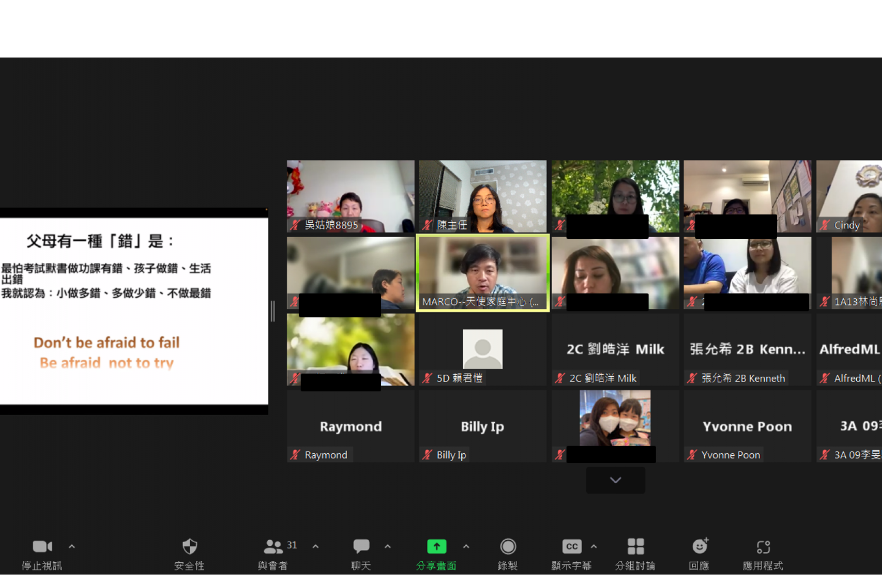The width and height of the screenshot is (882, 588).
Task: Select the AlfredML participant tile
Action: click(x=849, y=350)
